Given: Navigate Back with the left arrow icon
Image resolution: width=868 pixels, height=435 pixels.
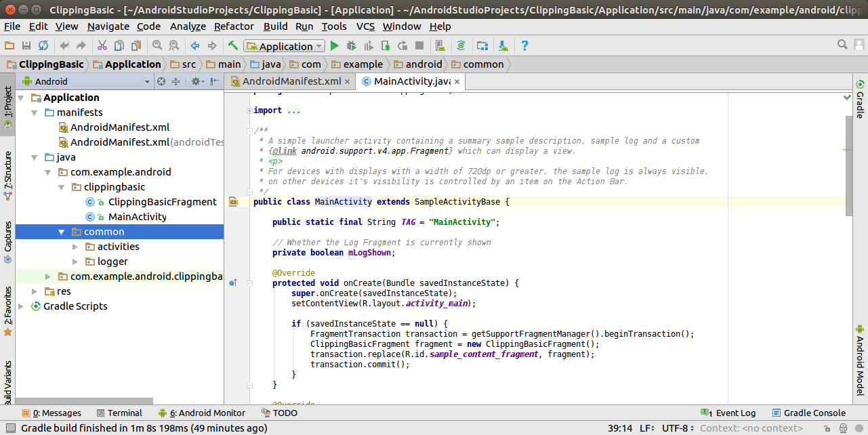Looking at the screenshot, I should coord(195,45).
